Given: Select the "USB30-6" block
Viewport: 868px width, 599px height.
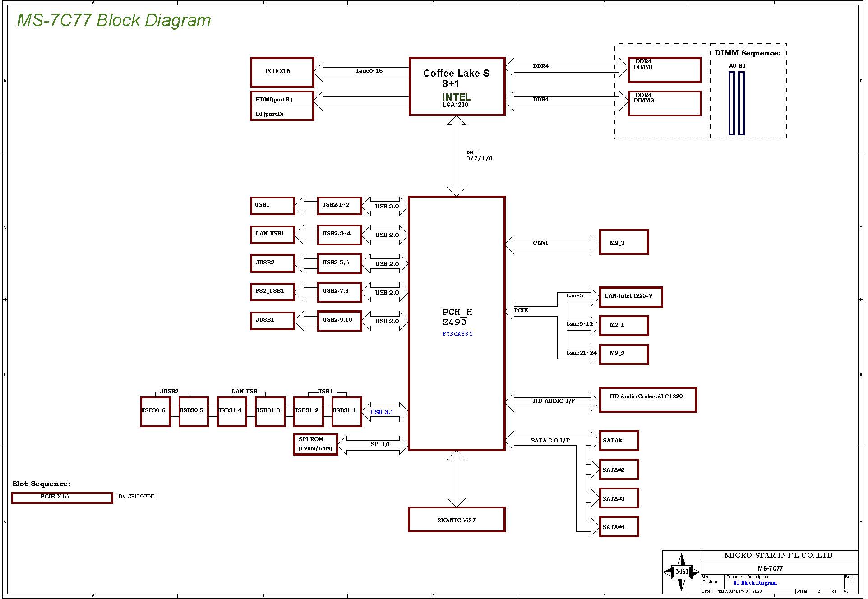Looking at the screenshot, I should coord(156,411).
